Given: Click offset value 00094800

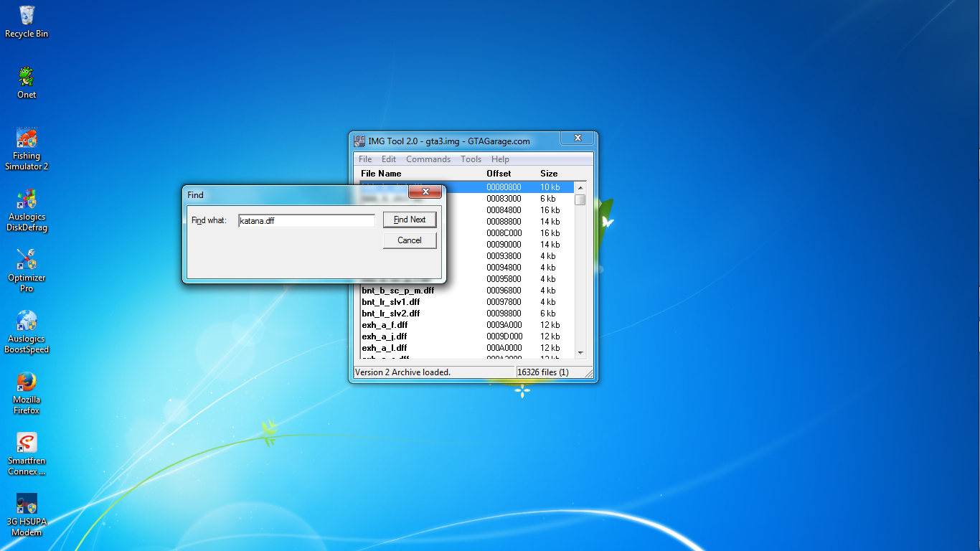Looking at the screenshot, I should point(504,268).
